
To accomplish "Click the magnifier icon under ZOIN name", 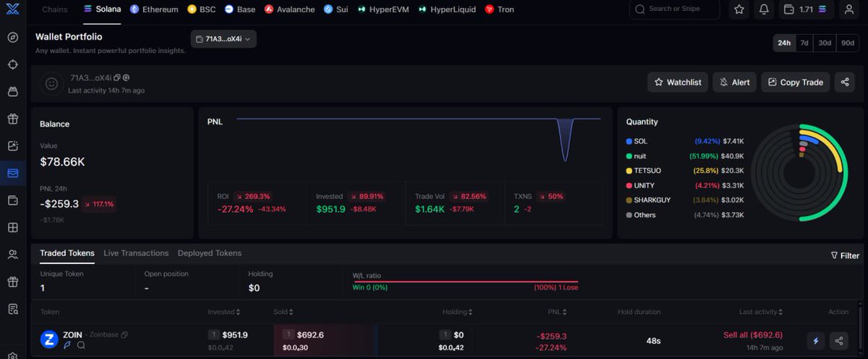I will point(81,345).
